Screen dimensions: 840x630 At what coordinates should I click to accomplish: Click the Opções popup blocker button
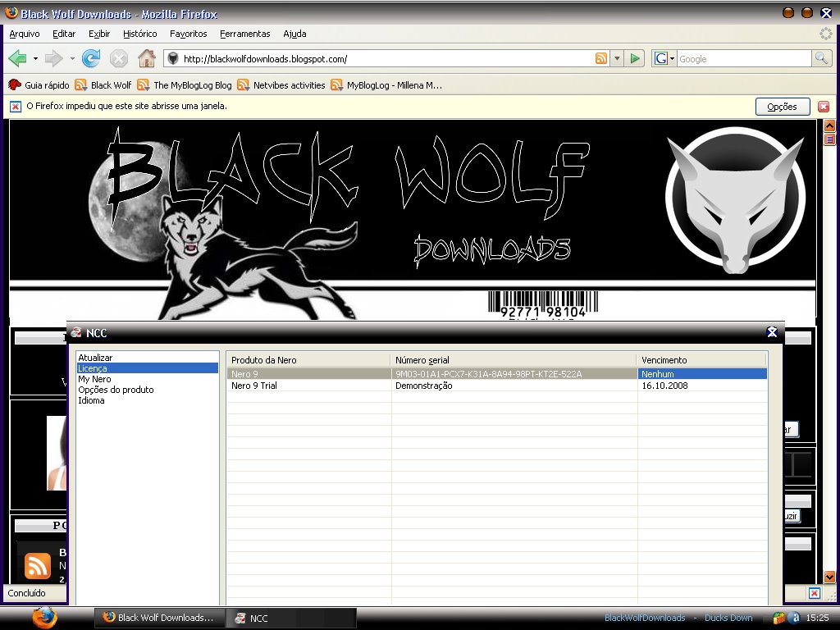(x=782, y=107)
